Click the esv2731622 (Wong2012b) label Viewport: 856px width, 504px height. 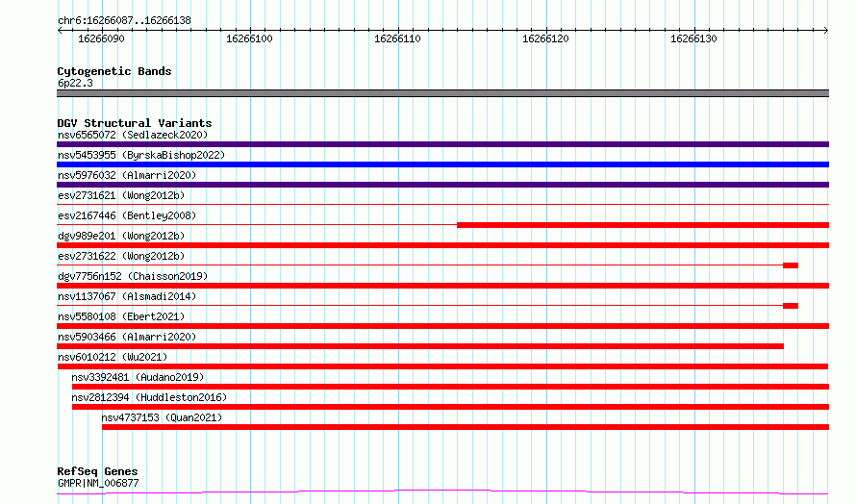point(121,256)
